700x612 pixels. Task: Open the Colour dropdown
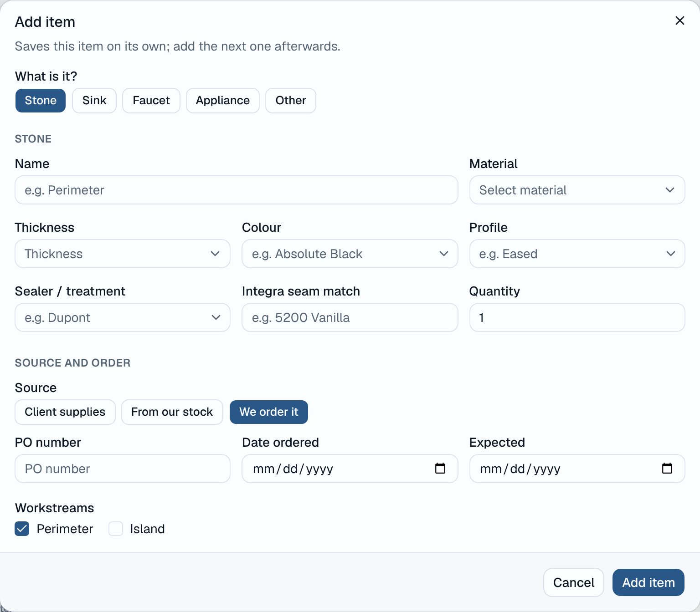[350, 254]
